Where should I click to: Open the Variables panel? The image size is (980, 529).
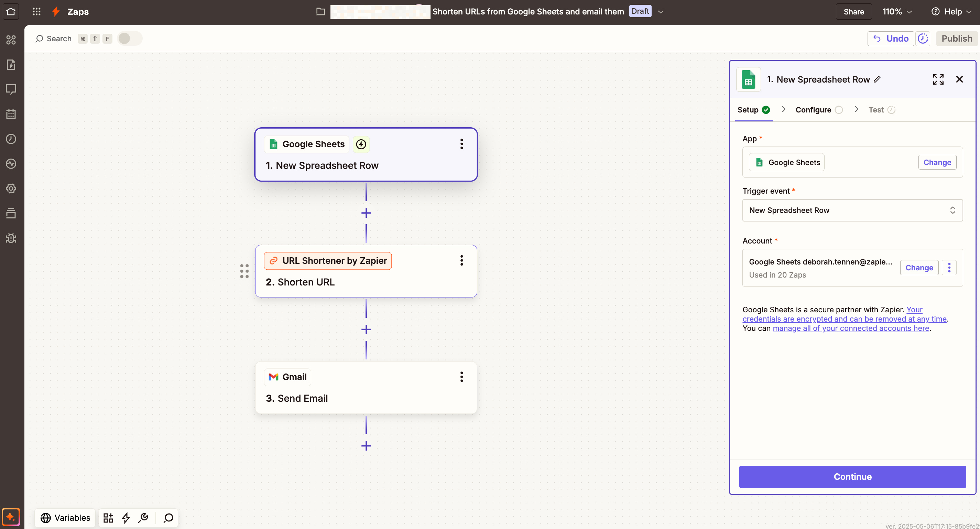pyautogui.click(x=65, y=518)
